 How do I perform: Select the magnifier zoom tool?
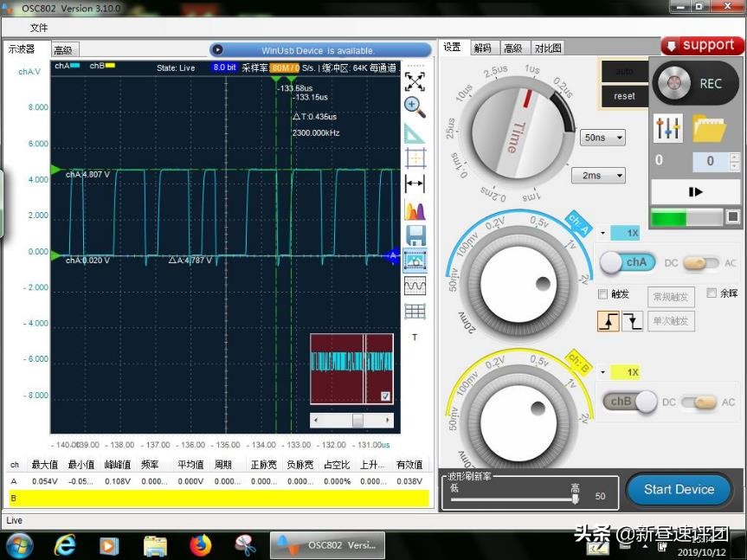pyautogui.click(x=415, y=106)
